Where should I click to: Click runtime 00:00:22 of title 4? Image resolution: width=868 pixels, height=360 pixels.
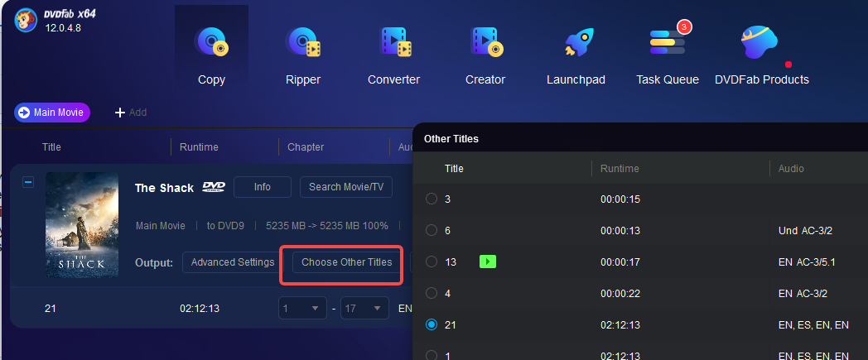620,294
